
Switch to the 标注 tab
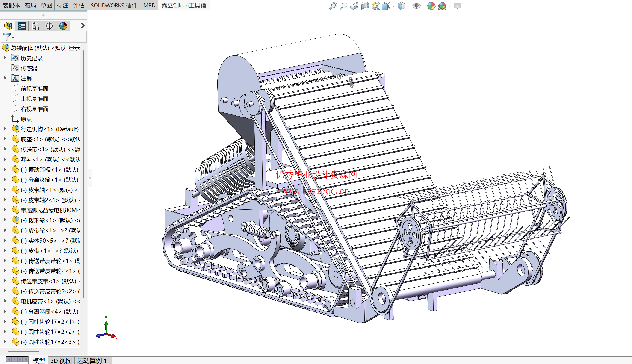tap(62, 5)
